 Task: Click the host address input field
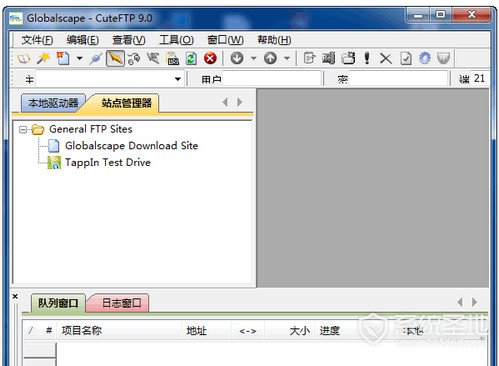tap(104, 79)
